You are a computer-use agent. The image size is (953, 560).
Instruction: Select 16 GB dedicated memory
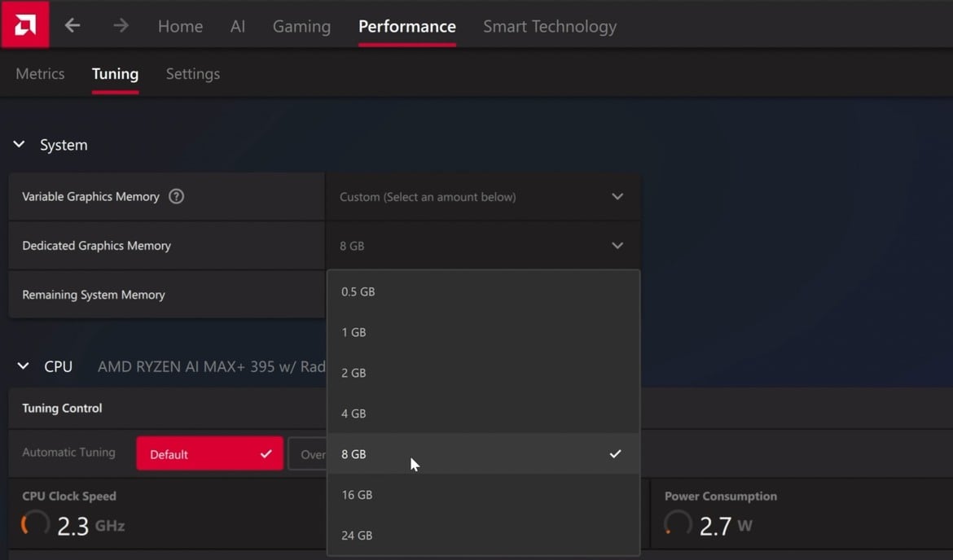pyautogui.click(x=483, y=494)
